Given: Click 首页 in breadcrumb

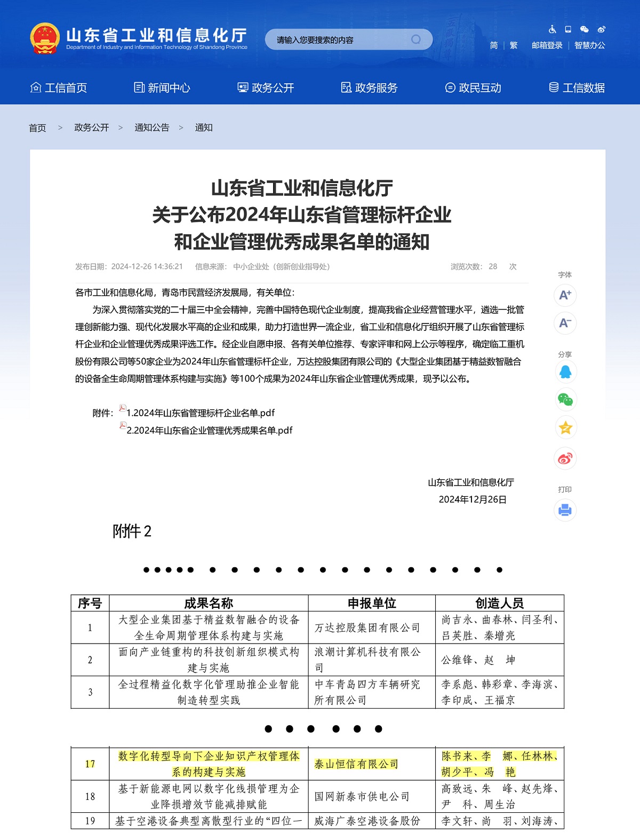Looking at the screenshot, I should [x=37, y=128].
